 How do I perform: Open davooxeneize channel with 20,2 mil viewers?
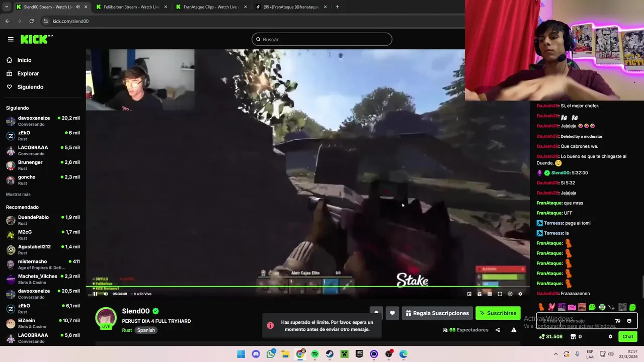point(43,121)
